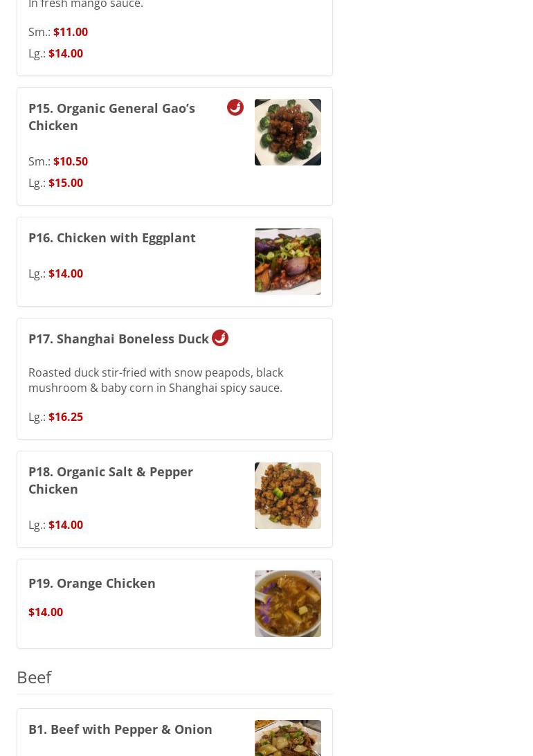533x756 pixels.
Task: Select P16. Chicken with Eggplant
Action: (112, 237)
